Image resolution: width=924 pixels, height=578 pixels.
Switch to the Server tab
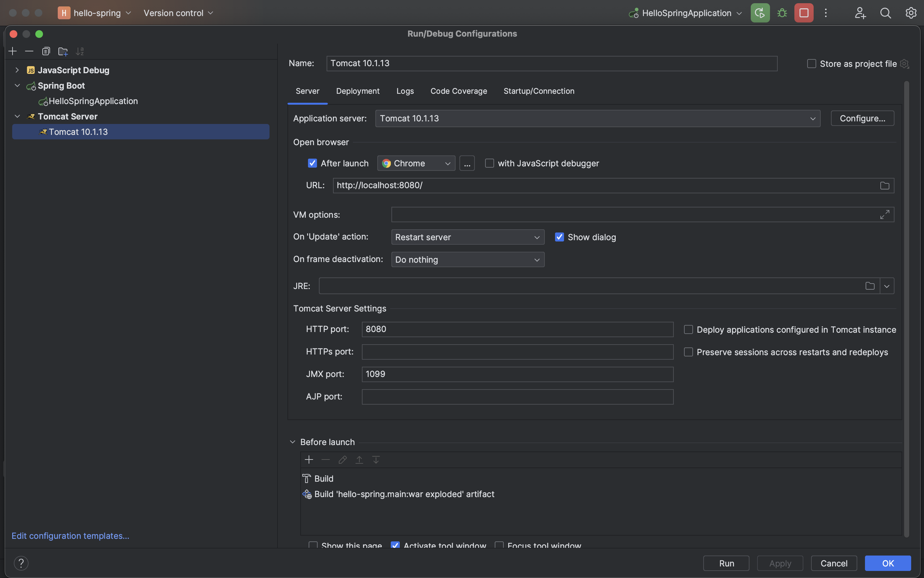tap(307, 91)
